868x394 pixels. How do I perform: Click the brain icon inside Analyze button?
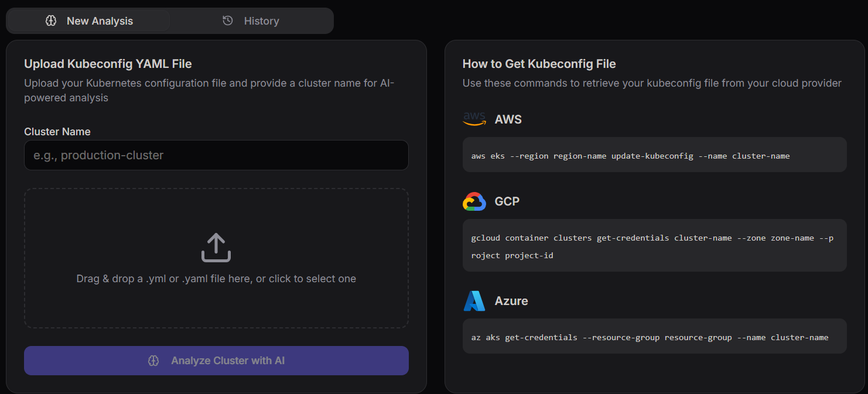coord(153,361)
